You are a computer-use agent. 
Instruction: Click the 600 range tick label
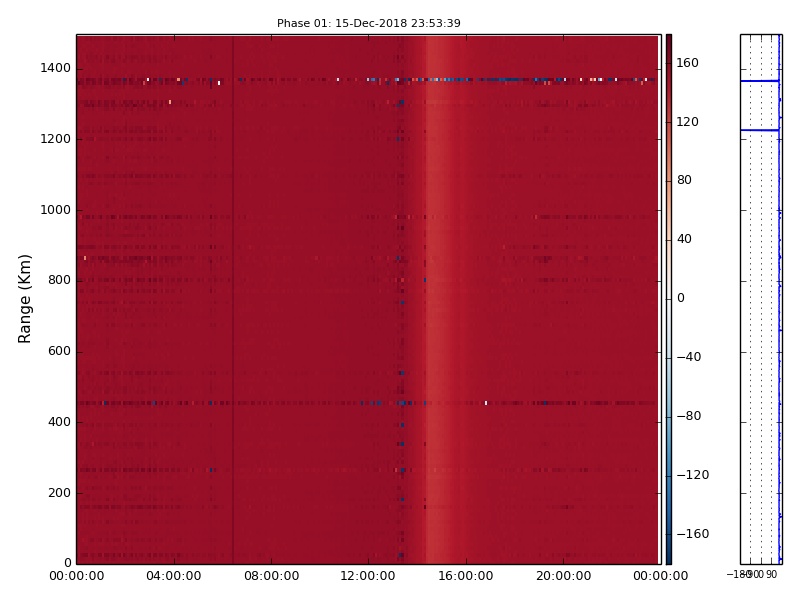pyautogui.click(x=59, y=351)
